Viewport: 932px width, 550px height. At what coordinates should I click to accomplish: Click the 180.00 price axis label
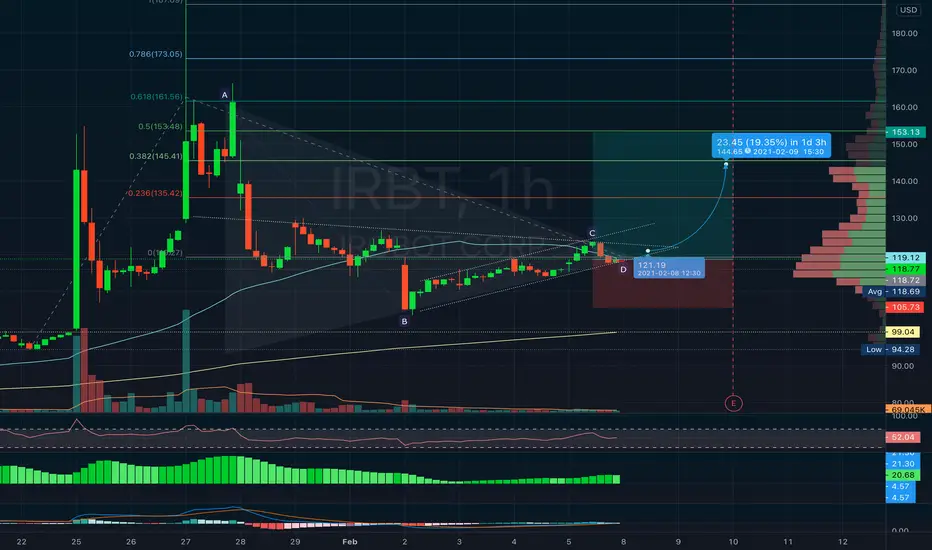coord(904,33)
